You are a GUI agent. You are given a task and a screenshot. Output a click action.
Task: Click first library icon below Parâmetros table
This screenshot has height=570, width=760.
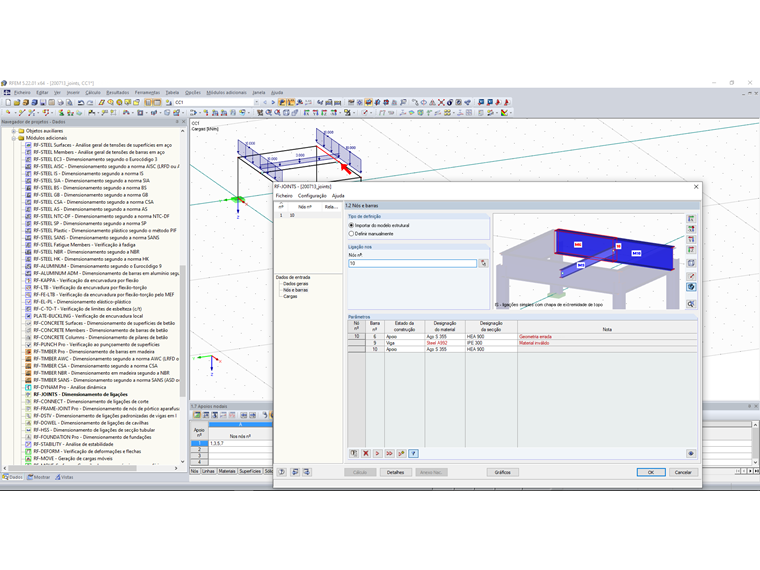(x=354, y=454)
